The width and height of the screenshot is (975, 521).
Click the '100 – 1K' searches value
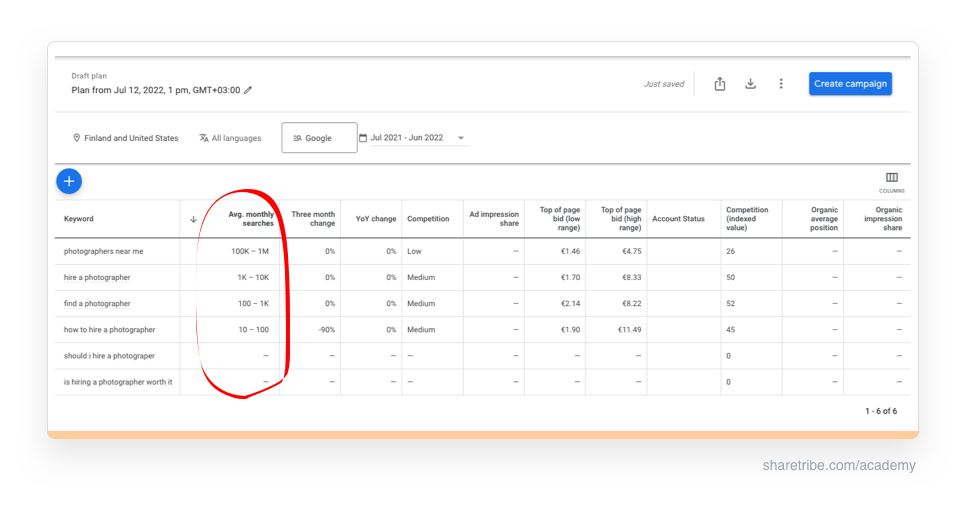pyautogui.click(x=254, y=303)
